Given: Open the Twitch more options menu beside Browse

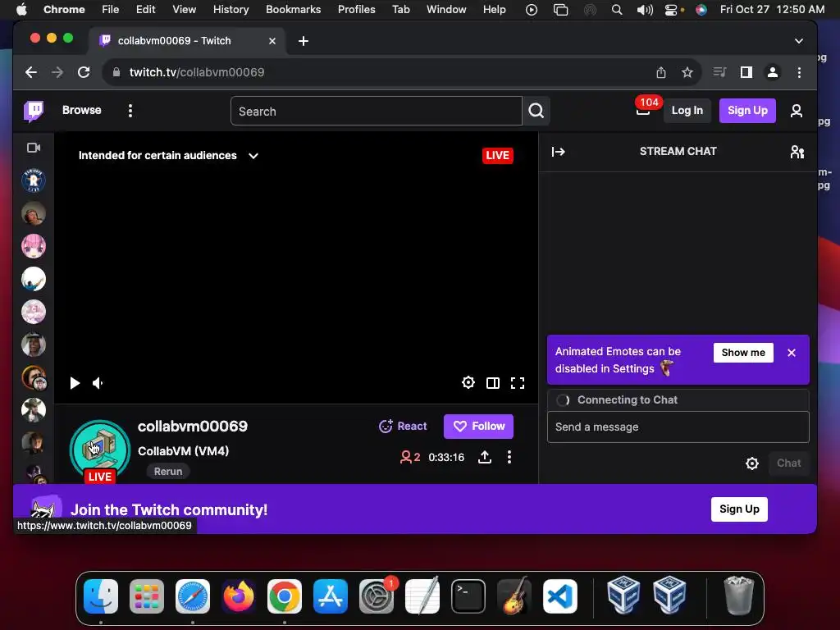Looking at the screenshot, I should point(130,111).
